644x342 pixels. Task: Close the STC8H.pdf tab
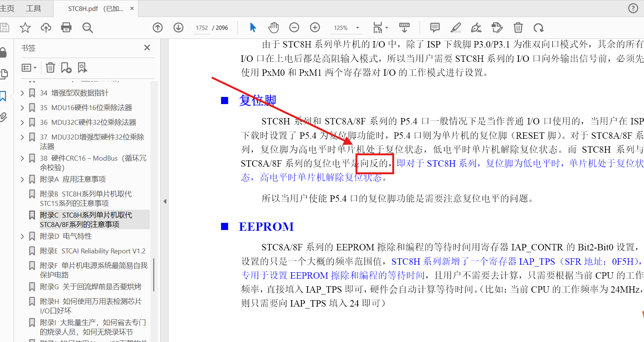(x=132, y=8)
